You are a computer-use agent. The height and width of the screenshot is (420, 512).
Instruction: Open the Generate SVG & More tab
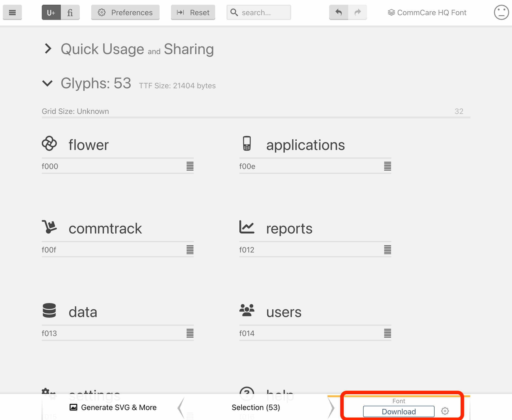tap(113, 407)
